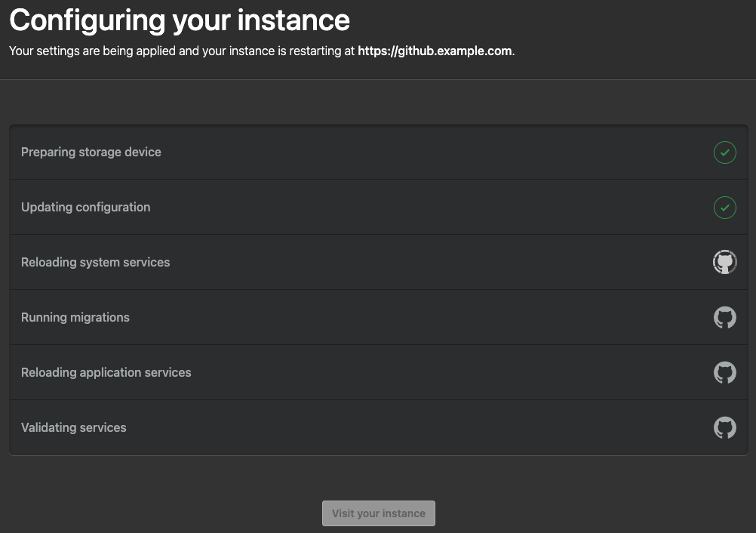Viewport: 756px width, 533px height.
Task: Click Octocat icon beside Reloading application services
Action: 724,372
